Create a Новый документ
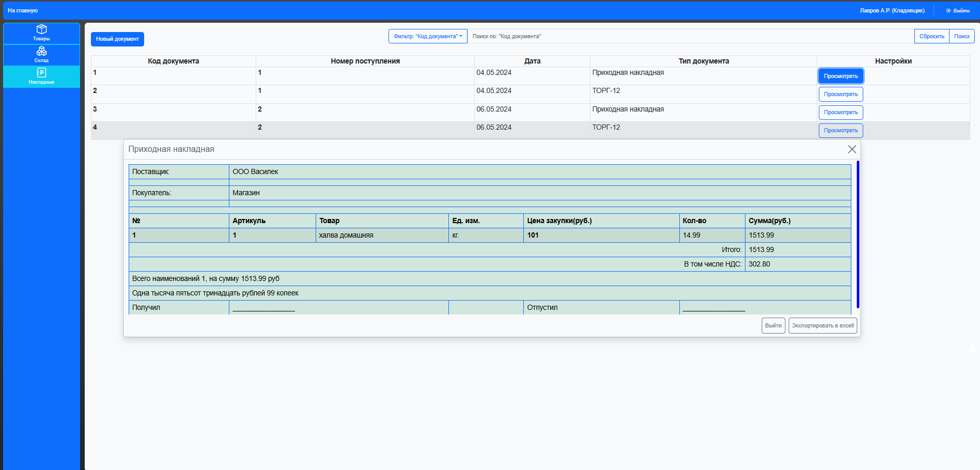 (x=117, y=39)
